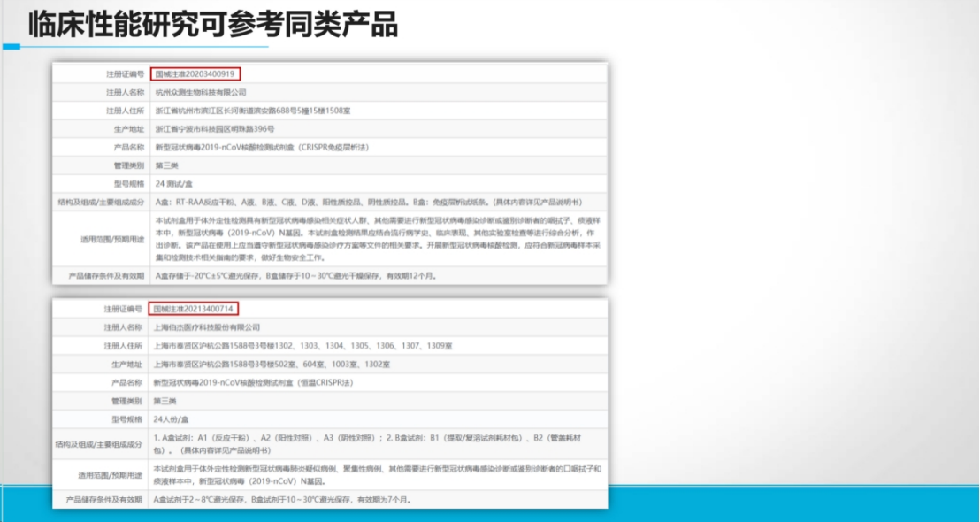Click the 结构及组成/主要组成成分 label beside A盒试剂：A1
The height and width of the screenshot is (522, 980).
pos(100,444)
